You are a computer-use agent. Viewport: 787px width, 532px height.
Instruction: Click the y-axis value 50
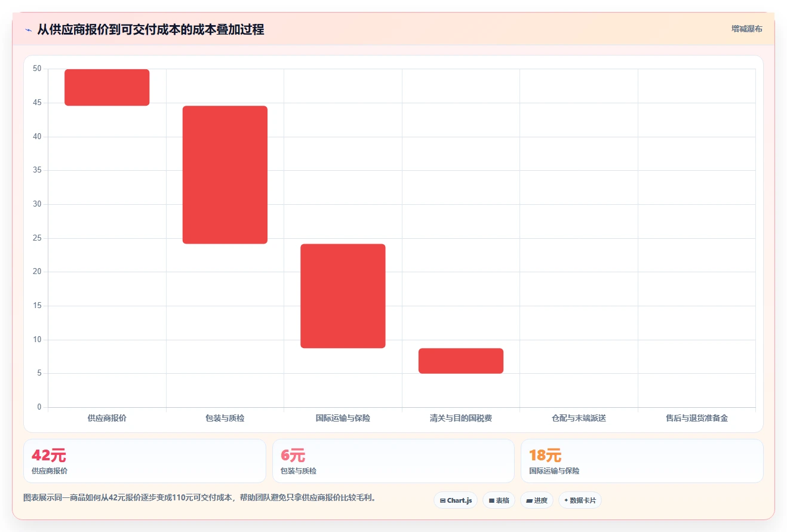point(37,69)
